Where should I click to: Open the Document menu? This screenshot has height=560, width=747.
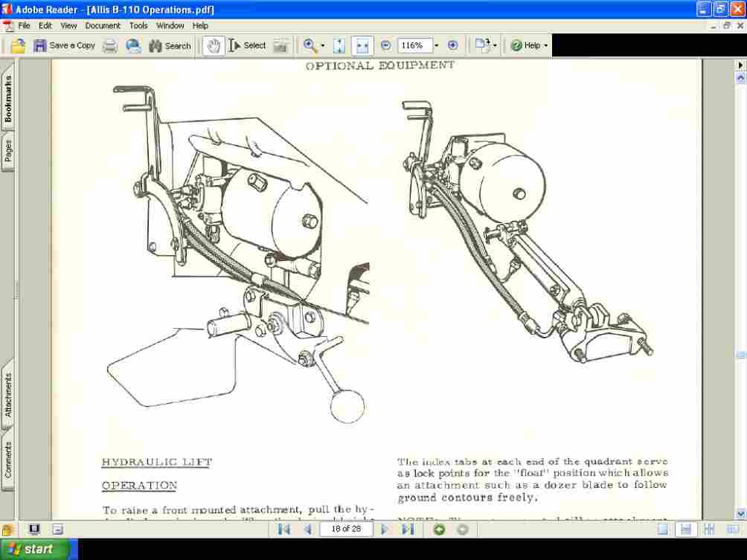pos(102,25)
